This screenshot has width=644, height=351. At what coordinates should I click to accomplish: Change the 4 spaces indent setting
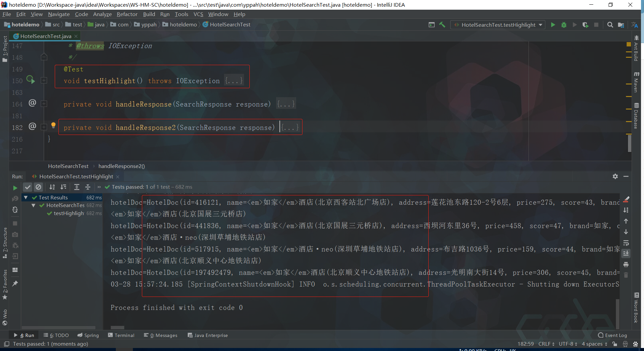(594, 344)
